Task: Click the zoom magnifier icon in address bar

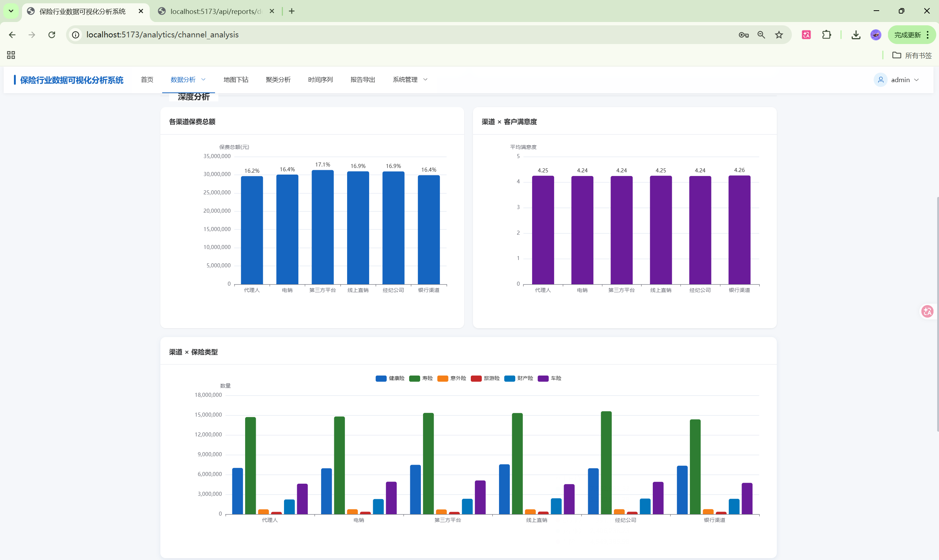Action: point(761,35)
